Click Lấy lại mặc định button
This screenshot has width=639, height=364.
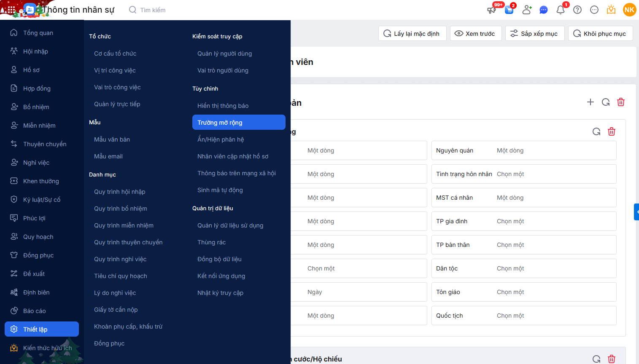point(412,33)
